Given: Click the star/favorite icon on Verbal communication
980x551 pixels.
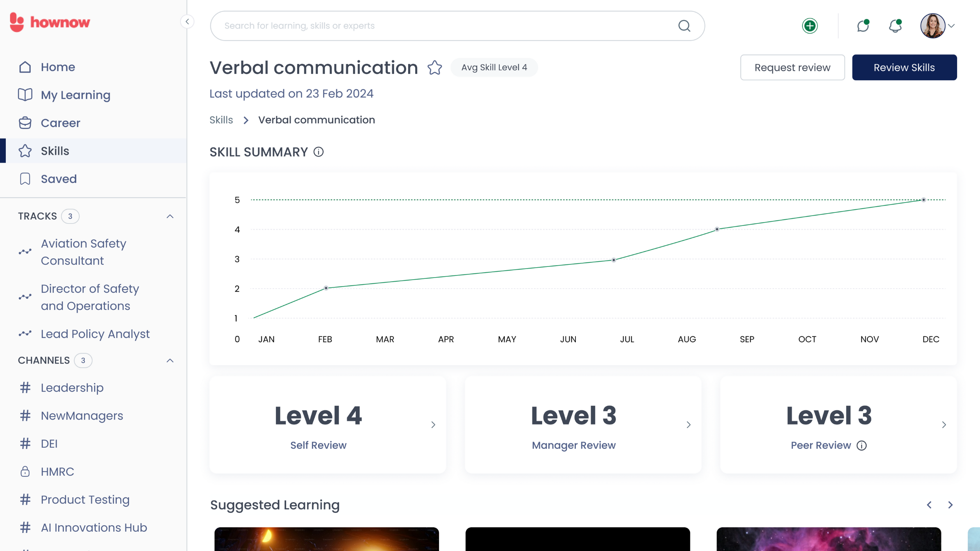Looking at the screenshot, I should (x=435, y=67).
